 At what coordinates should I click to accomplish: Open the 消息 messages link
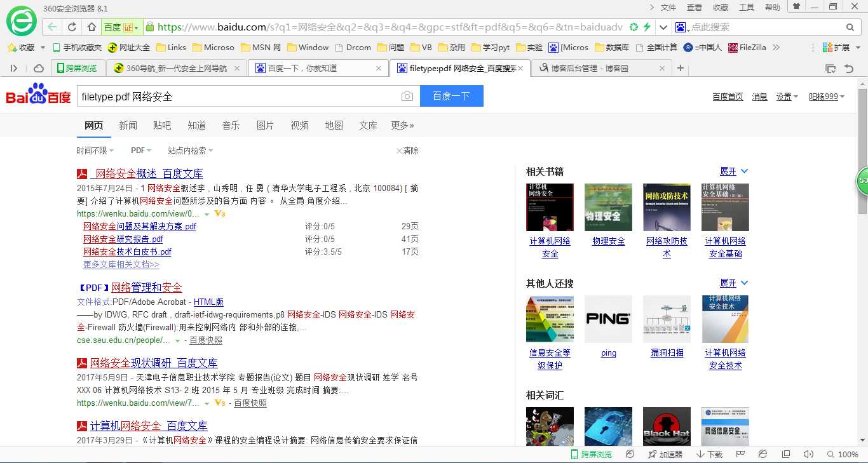760,97
